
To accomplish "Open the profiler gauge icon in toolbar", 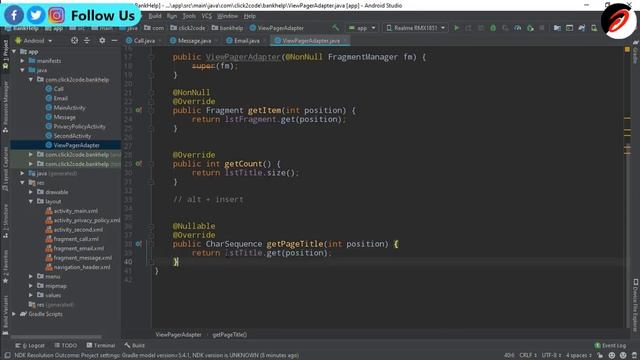I will click(x=518, y=28).
